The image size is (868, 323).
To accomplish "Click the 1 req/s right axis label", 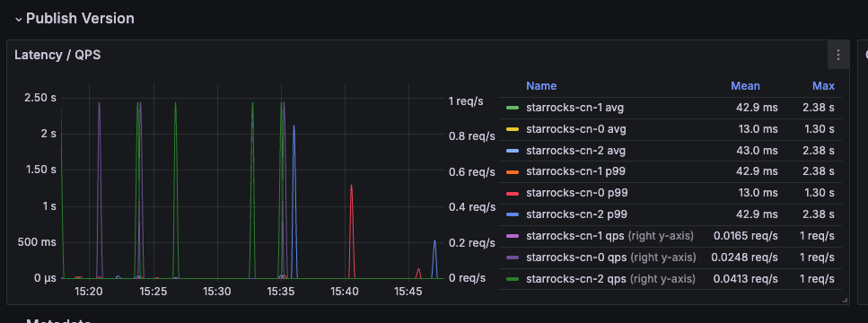I will [x=466, y=101].
